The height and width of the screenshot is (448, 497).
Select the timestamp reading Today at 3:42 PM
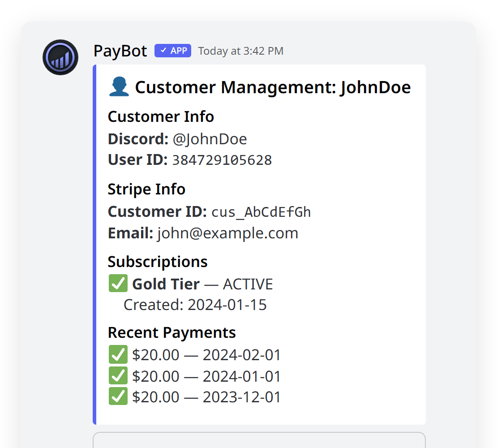point(240,51)
